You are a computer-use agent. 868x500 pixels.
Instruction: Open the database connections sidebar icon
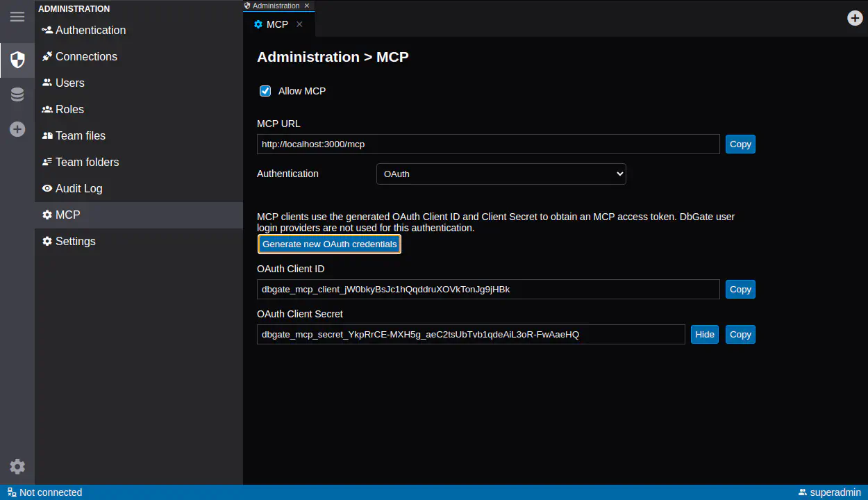[17, 94]
